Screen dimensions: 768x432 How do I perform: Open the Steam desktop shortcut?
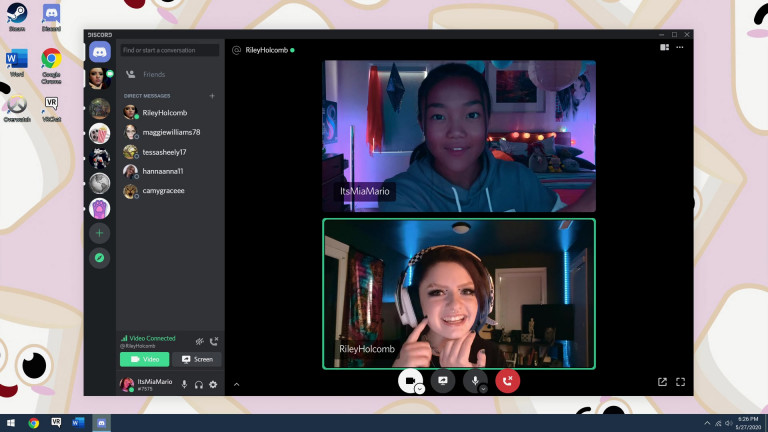click(17, 18)
